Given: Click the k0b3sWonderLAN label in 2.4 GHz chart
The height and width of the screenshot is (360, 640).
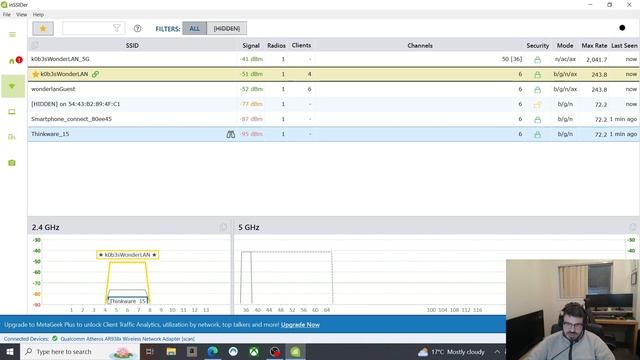Looking at the screenshot, I should click(x=127, y=255).
